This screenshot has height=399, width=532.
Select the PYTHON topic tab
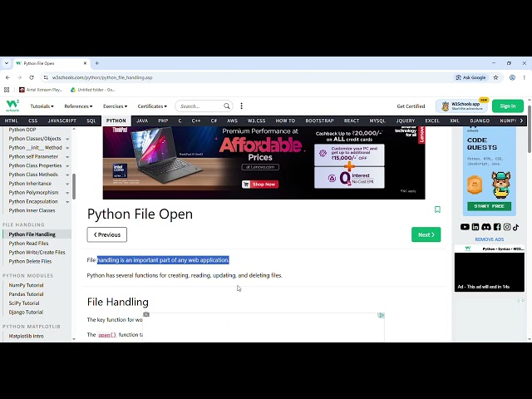(x=116, y=121)
